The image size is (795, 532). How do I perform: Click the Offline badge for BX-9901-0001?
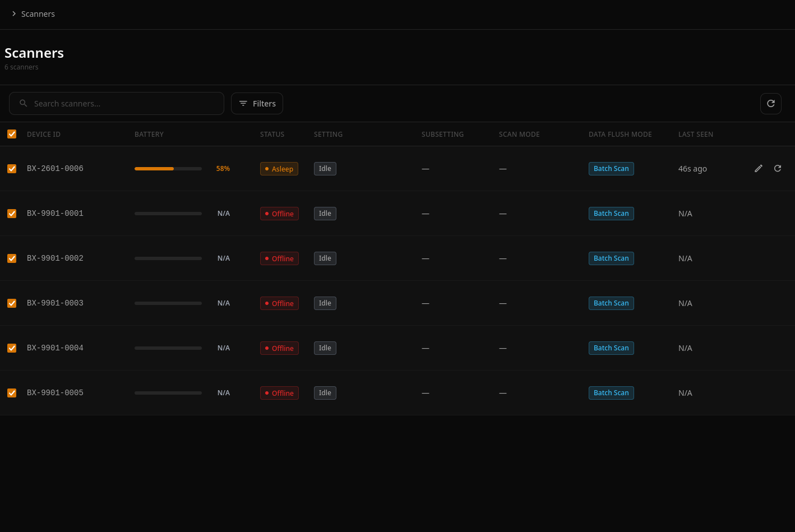(279, 214)
